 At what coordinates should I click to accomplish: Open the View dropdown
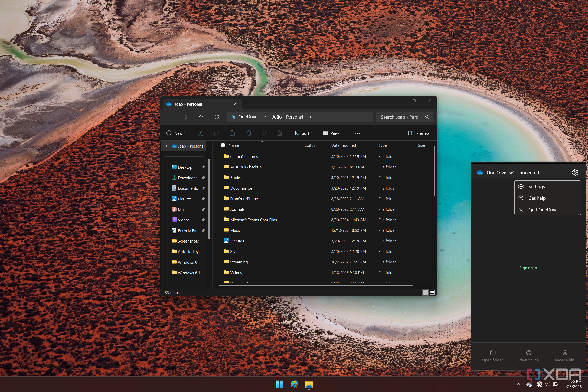point(333,133)
